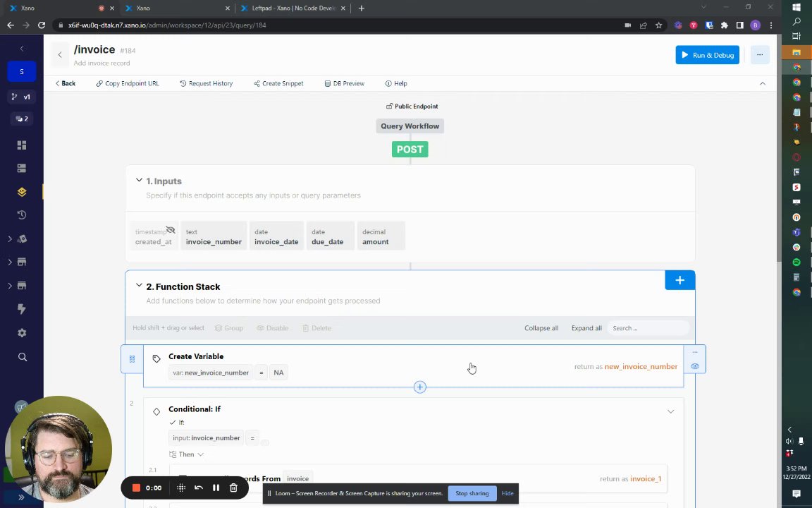Collapse the toolbar using the top-right caret
812x508 pixels.
[x=762, y=83]
